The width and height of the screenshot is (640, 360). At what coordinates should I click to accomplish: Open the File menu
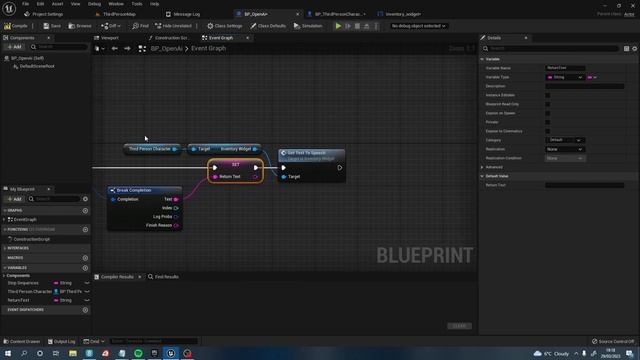tap(25, 4)
